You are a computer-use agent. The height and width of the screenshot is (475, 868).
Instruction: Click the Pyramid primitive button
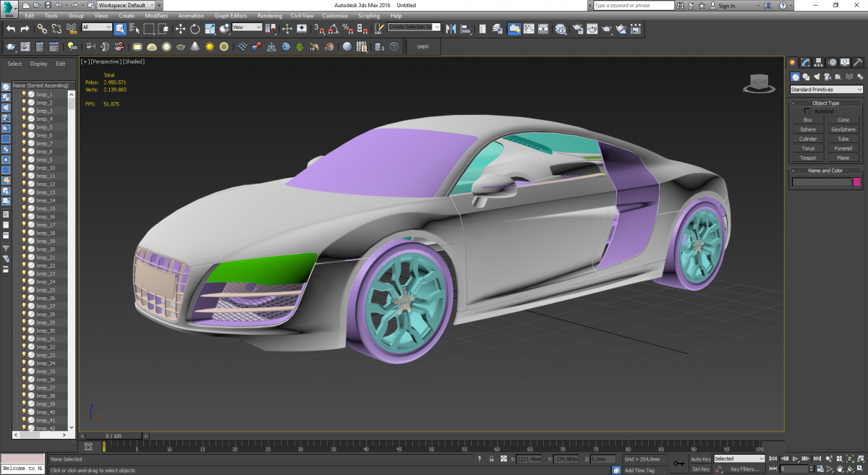pos(843,148)
